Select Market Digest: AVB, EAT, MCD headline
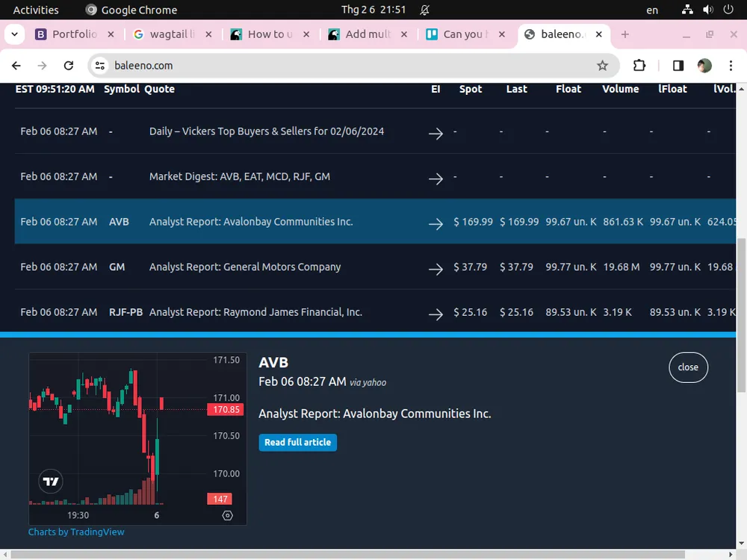 pyautogui.click(x=240, y=177)
